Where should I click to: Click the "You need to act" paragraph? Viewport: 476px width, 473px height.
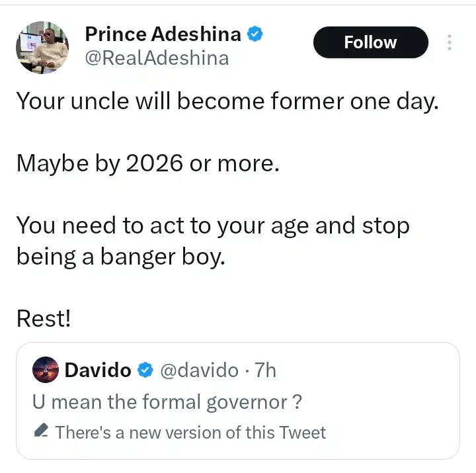point(212,239)
